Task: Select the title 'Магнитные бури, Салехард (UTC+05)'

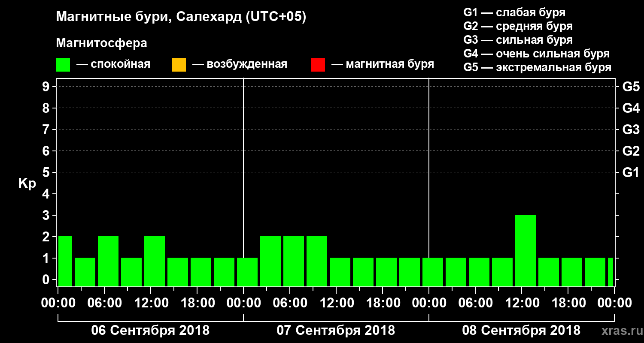Action: (181, 17)
